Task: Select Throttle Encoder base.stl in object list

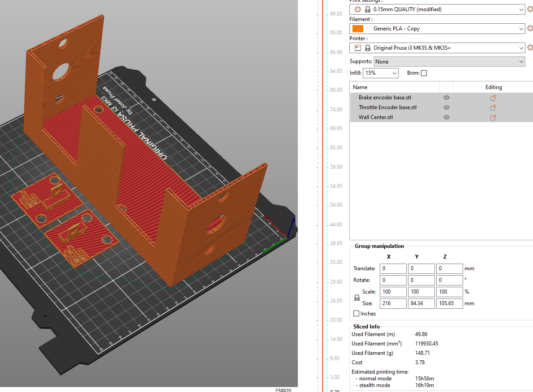Action: tap(387, 107)
